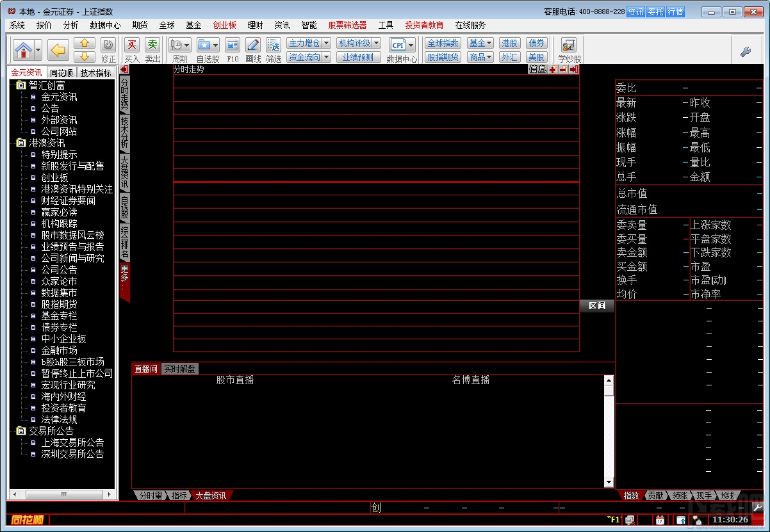The width and height of the screenshot is (770, 532).
Task: Click the wrench settings icon in toolbar
Action: pos(746,52)
